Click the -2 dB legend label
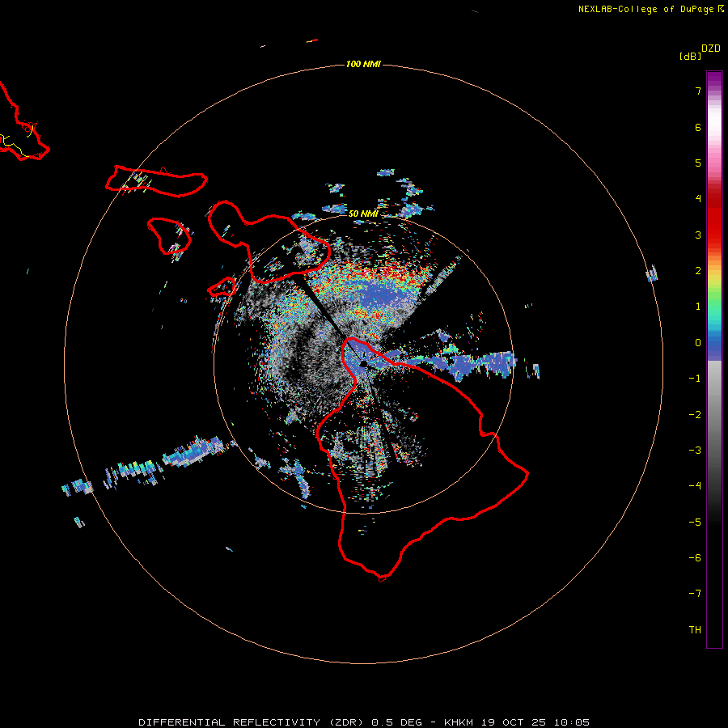The image size is (728, 728). point(695,415)
